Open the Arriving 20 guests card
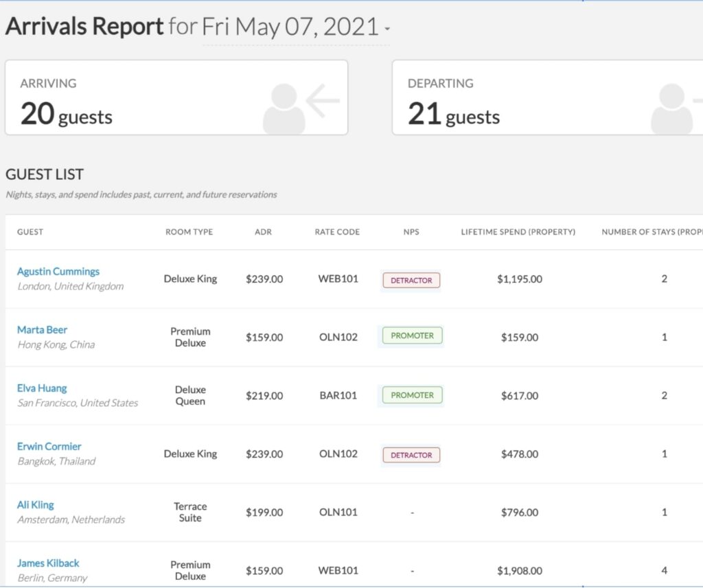Image resolution: width=703 pixels, height=588 pixels. (176, 97)
